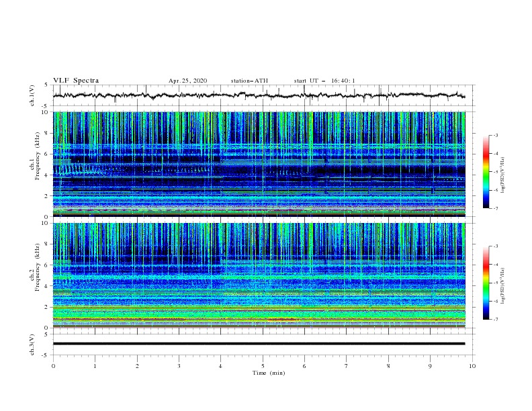Image resolution: width=532 pixels, height=411 pixels.
Task: Click the time axis tick label '3'
Action: [x=179, y=366]
